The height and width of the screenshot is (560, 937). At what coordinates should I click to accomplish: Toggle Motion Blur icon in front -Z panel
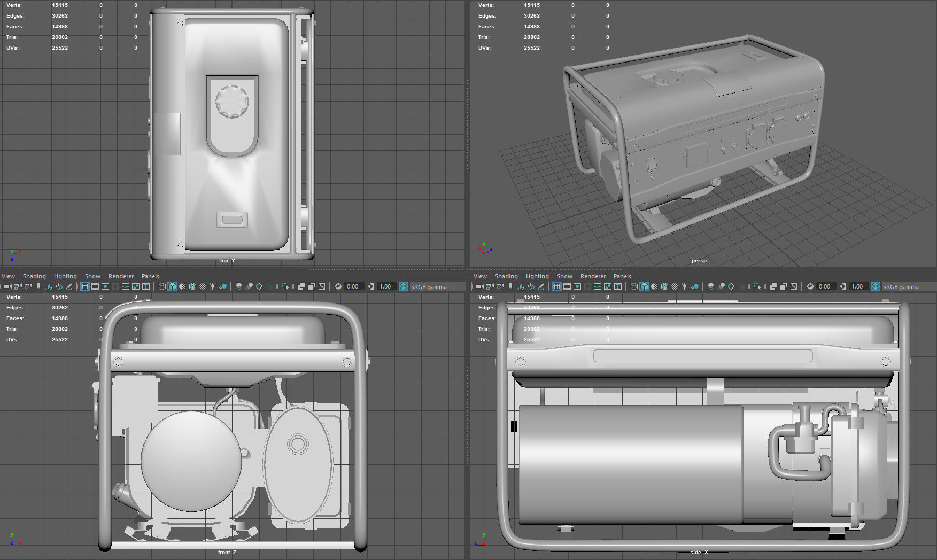(250, 286)
